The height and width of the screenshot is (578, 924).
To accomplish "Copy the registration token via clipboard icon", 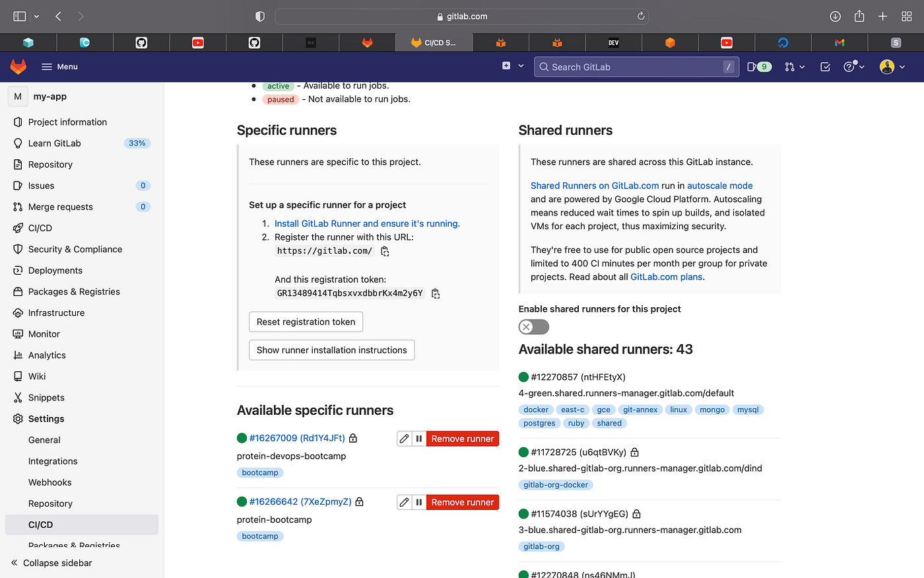I will click(x=436, y=293).
